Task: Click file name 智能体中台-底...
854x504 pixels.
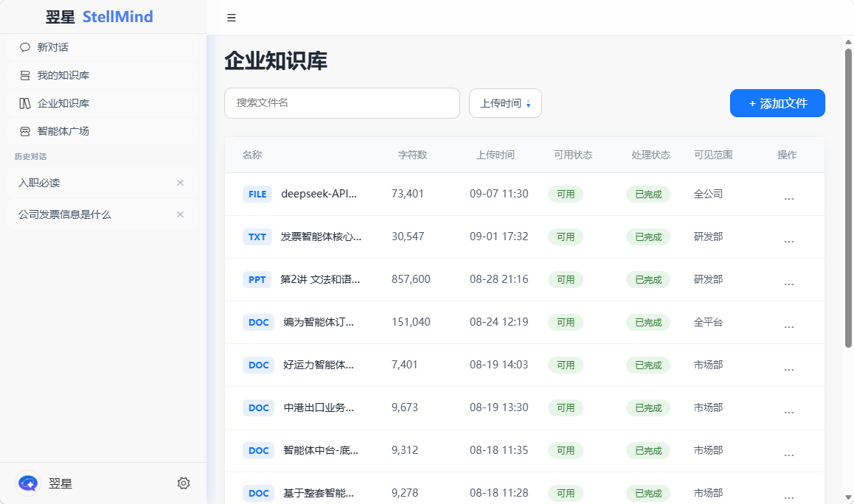Action: pyautogui.click(x=321, y=450)
